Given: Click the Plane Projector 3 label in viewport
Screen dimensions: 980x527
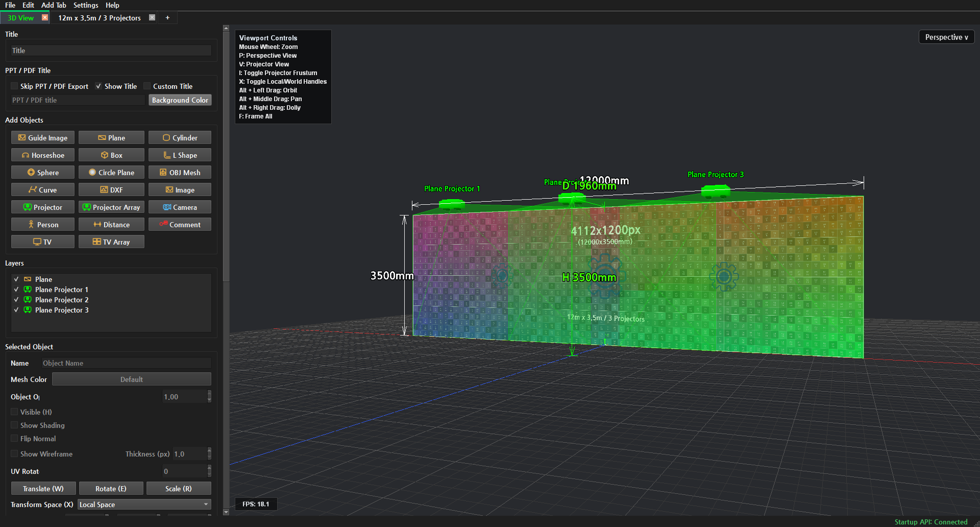Looking at the screenshot, I should (x=716, y=175).
